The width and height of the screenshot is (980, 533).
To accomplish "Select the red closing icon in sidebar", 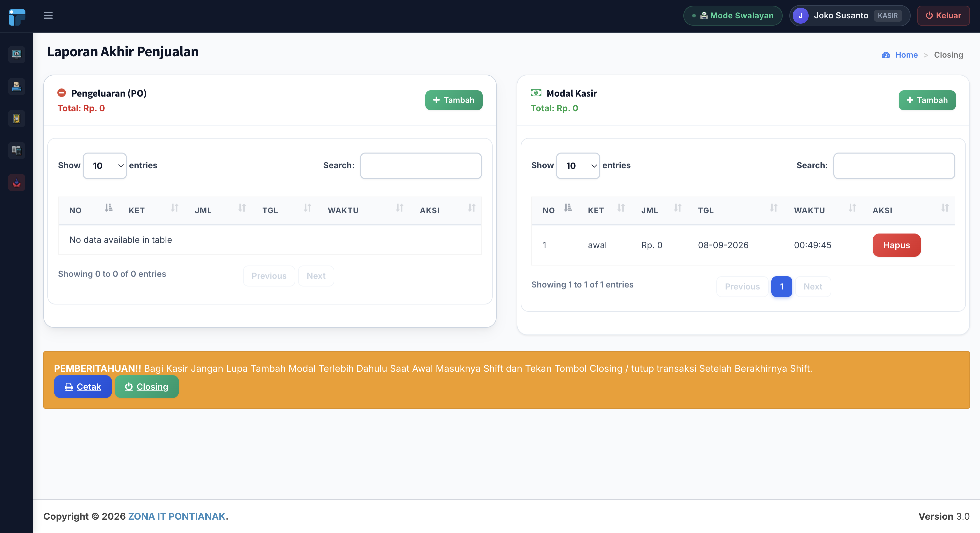I will tap(16, 183).
